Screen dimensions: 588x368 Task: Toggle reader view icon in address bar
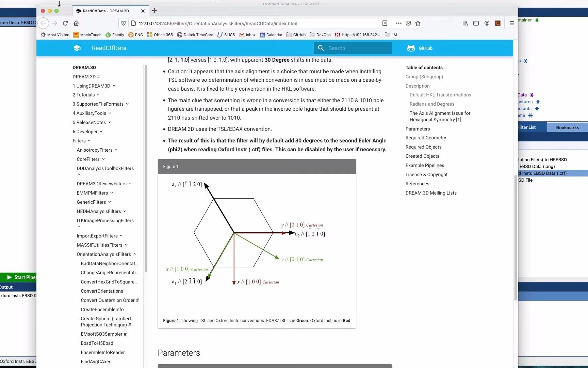point(385,23)
